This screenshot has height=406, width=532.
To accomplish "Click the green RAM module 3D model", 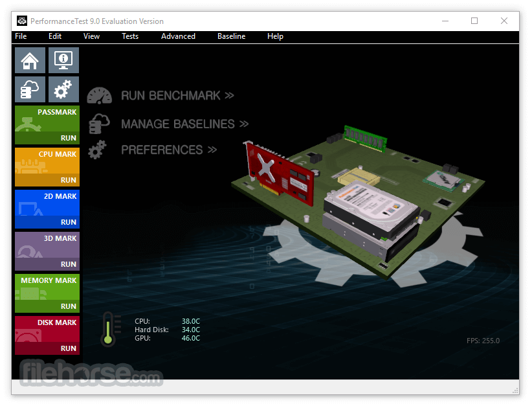I will coord(365,138).
